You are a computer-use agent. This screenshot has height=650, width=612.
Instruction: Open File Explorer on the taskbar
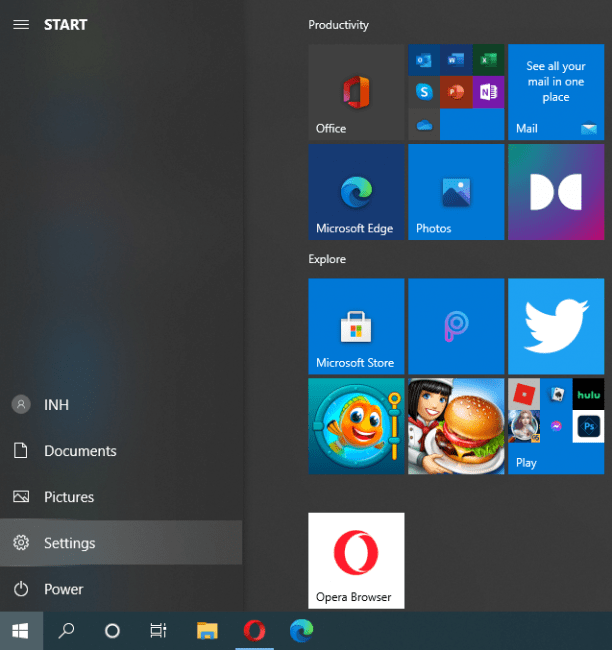(x=207, y=630)
